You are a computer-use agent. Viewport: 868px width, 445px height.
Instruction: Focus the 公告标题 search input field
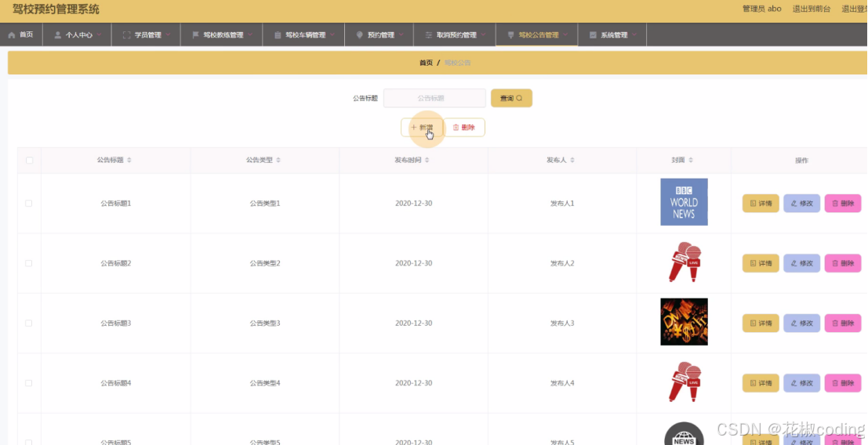point(434,98)
